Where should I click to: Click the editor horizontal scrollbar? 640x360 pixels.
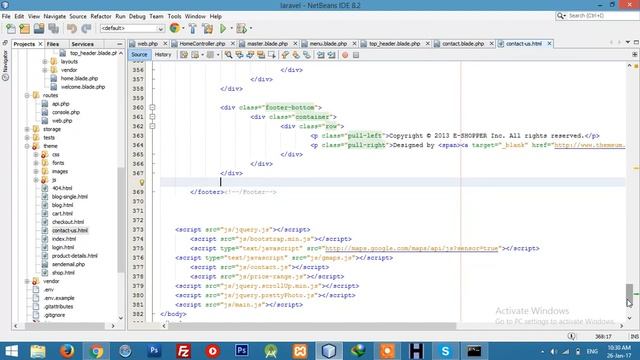[x=311, y=326]
